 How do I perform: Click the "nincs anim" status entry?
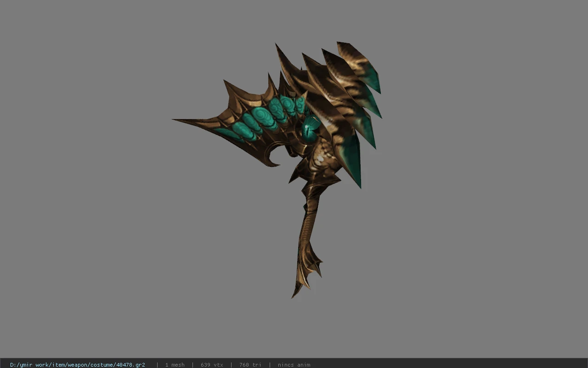coord(294,365)
